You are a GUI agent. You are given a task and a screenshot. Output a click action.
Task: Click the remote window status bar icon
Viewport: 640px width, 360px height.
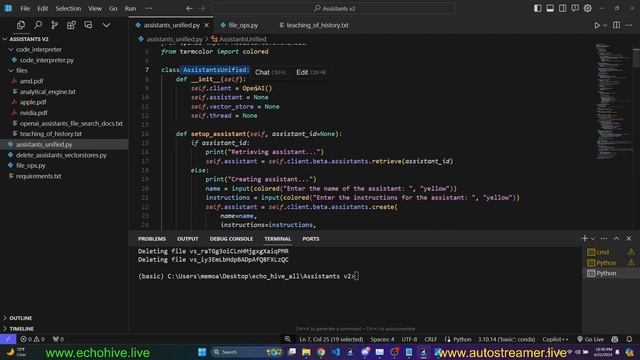click(8, 339)
